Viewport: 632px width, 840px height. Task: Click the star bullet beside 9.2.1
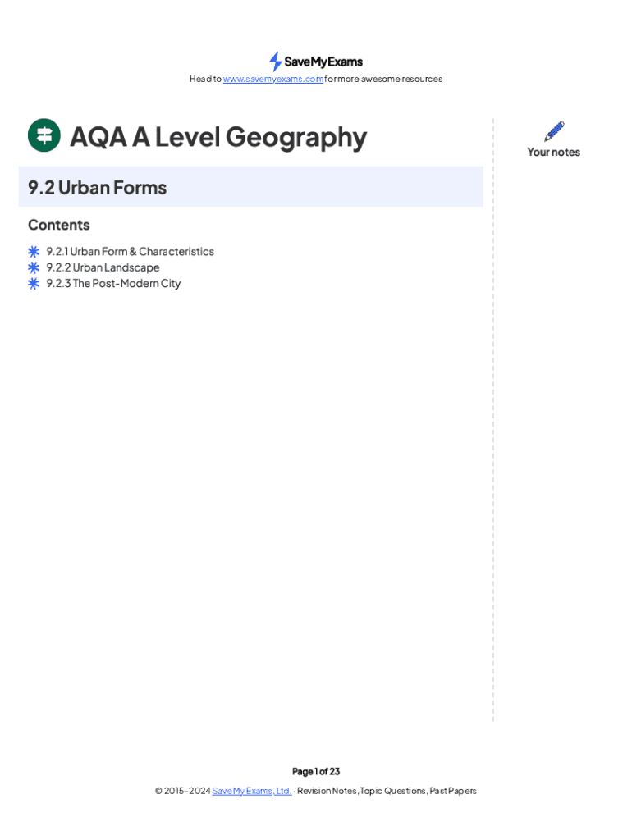coord(34,252)
